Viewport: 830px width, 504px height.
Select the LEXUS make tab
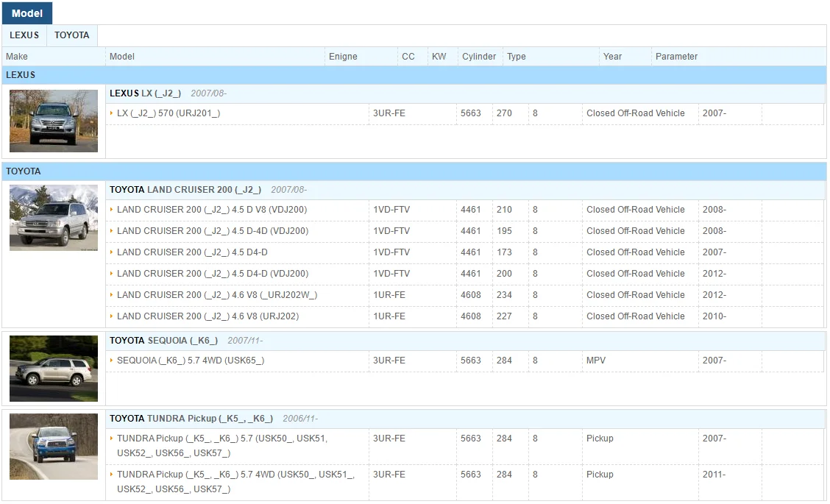24,35
